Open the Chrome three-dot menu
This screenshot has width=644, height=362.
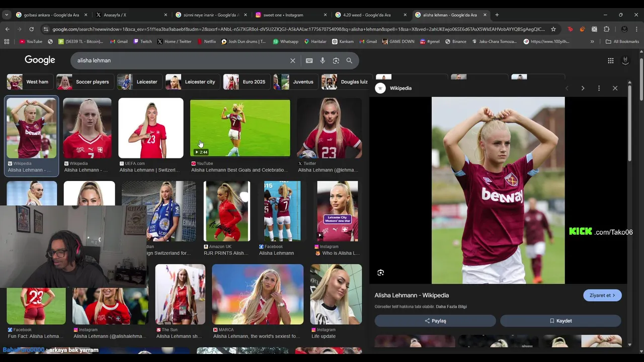[636, 29]
